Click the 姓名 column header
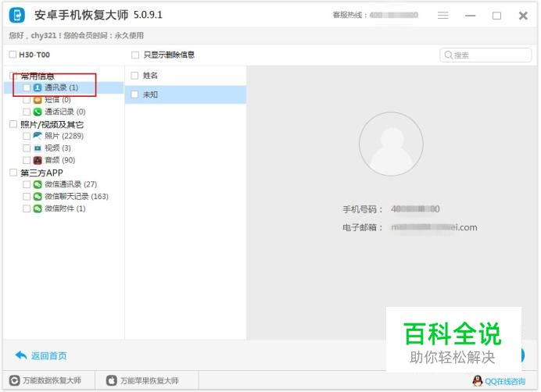Viewport: 541px width, 392px height. 150,76
